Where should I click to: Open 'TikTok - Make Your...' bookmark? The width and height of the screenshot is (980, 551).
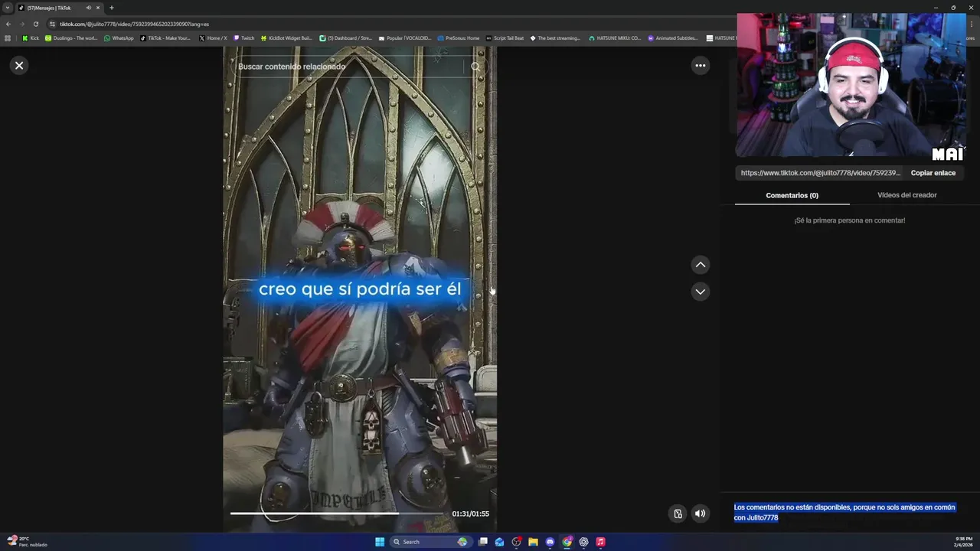pos(165,37)
